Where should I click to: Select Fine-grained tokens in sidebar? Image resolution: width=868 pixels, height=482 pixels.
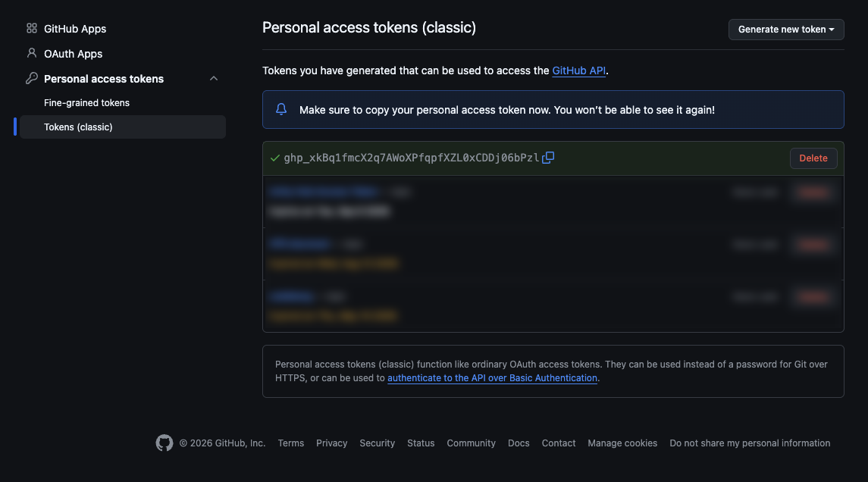tap(87, 103)
